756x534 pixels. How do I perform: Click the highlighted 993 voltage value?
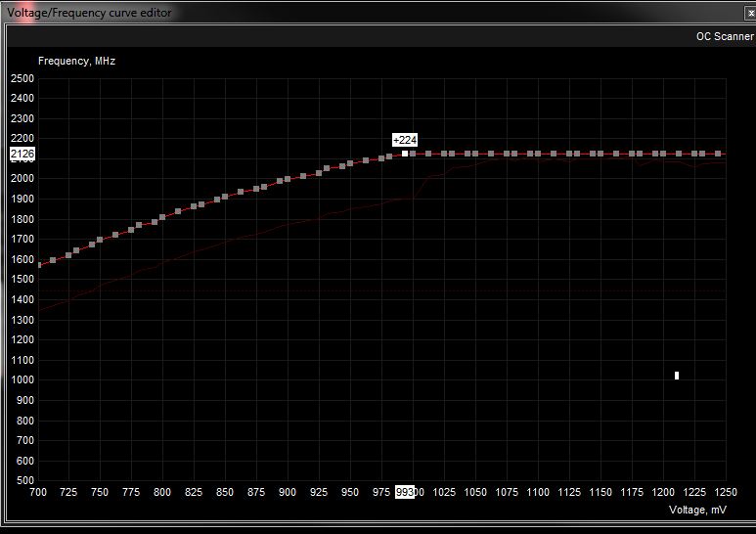405,492
